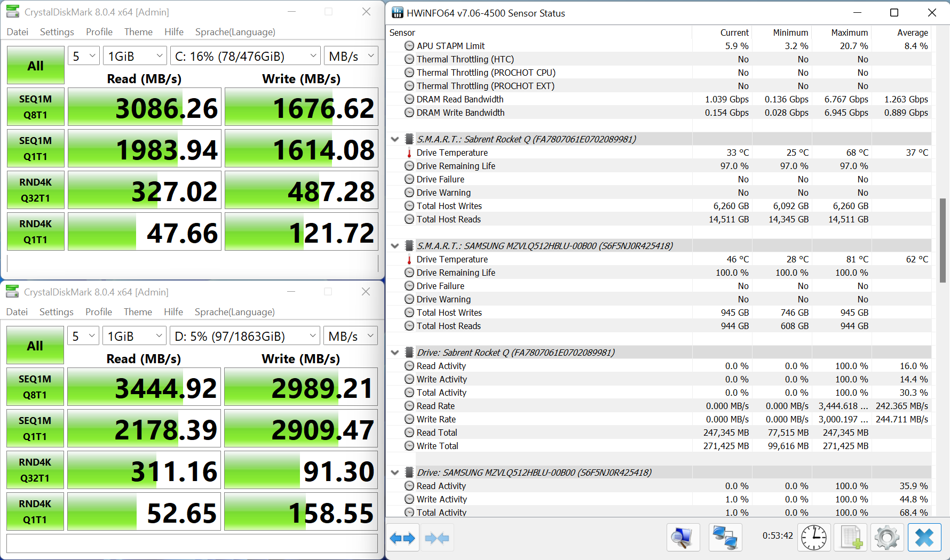Start SEQ1M Q1T1 test in D: drive window
The height and width of the screenshot is (560, 950).
click(35, 428)
